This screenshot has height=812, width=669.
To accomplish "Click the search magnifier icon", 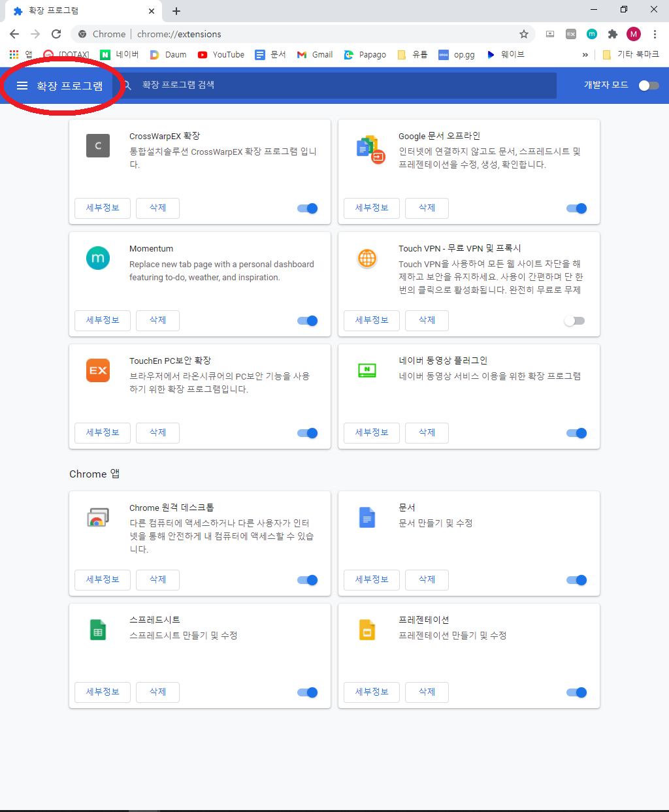I will [127, 86].
